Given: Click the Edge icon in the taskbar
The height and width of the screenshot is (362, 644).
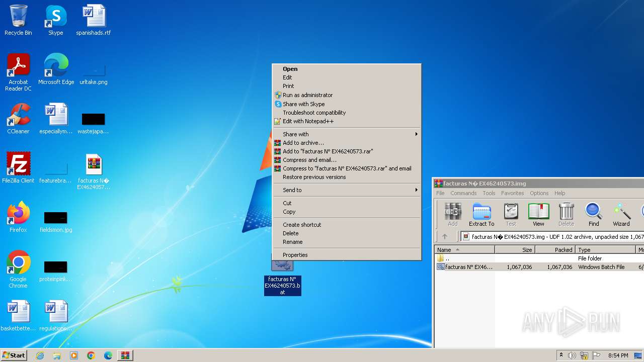Looking at the screenshot, I should click(x=108, y=355).
